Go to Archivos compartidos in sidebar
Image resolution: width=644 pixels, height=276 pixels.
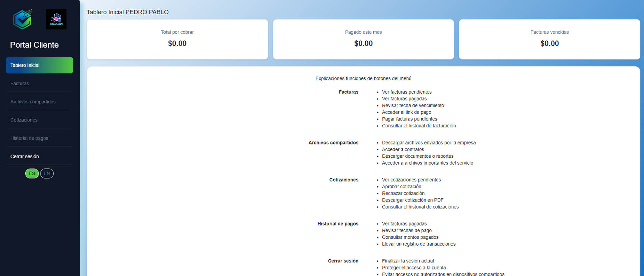(x=33, y=102)
